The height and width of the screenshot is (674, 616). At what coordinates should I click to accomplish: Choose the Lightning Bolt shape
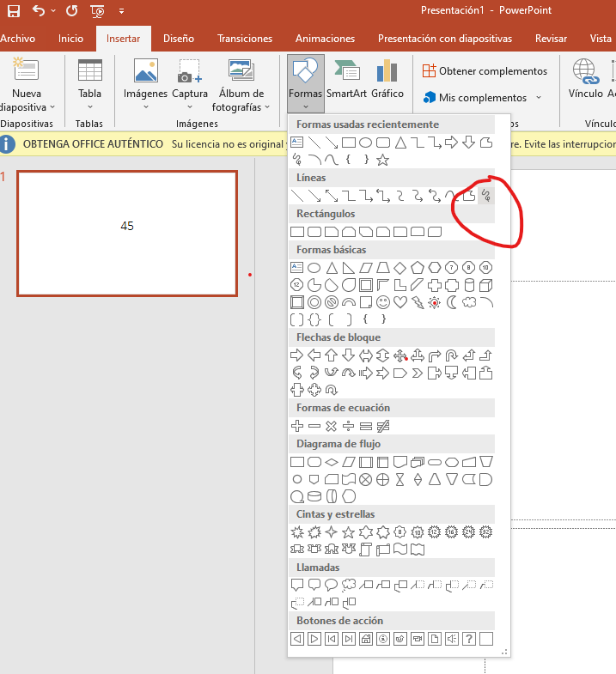coord(418,302)
